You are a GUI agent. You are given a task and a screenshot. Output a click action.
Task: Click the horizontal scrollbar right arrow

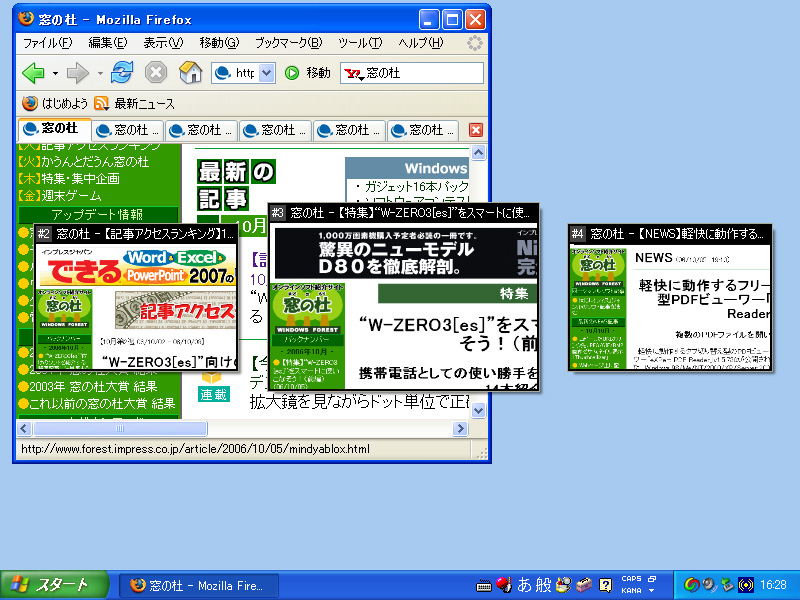click(460, 428)
